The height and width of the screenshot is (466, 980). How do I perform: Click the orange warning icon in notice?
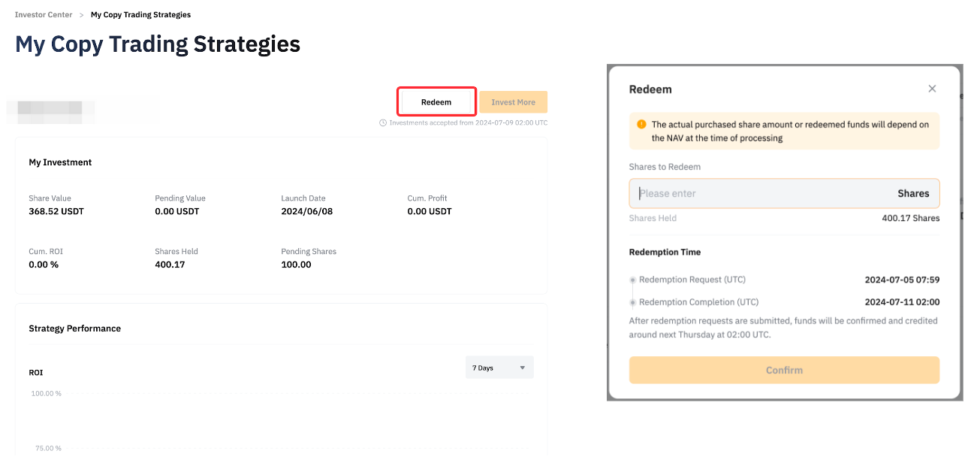641,125
